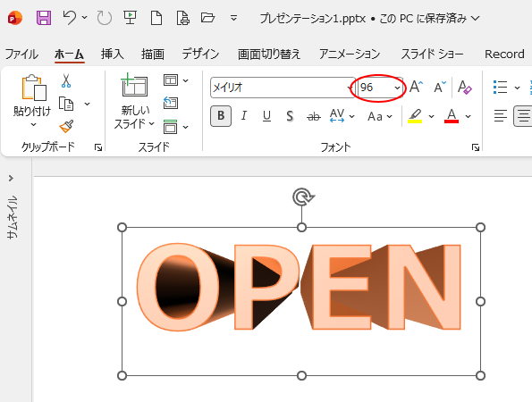
Task: Open the 画面切り替え tab
Action: tap(269, 54)
